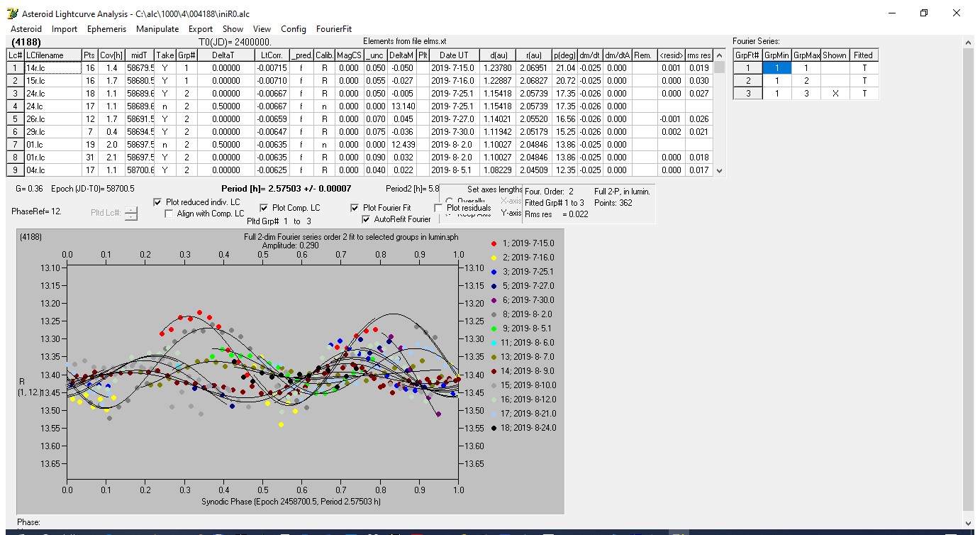Click purple legend dot for 2019- 7-30.0
This screenshot has height=535, width=980.
click(494, 300)
